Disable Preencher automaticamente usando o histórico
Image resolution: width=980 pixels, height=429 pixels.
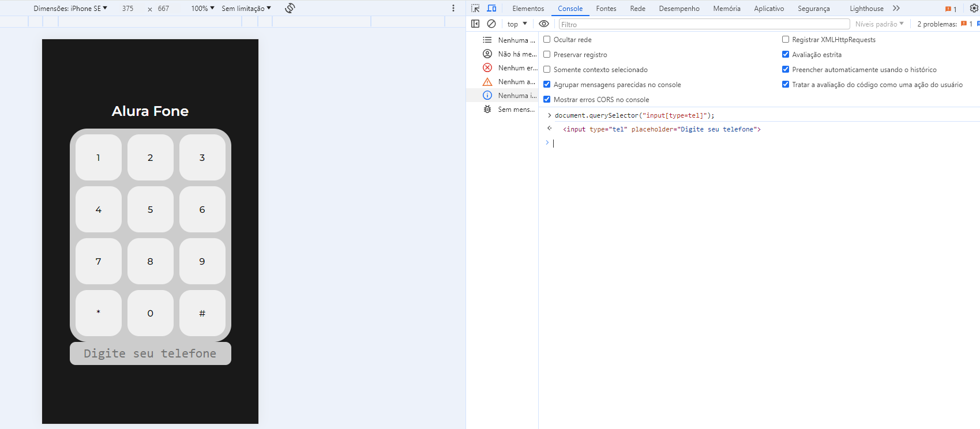coord(786,69)
